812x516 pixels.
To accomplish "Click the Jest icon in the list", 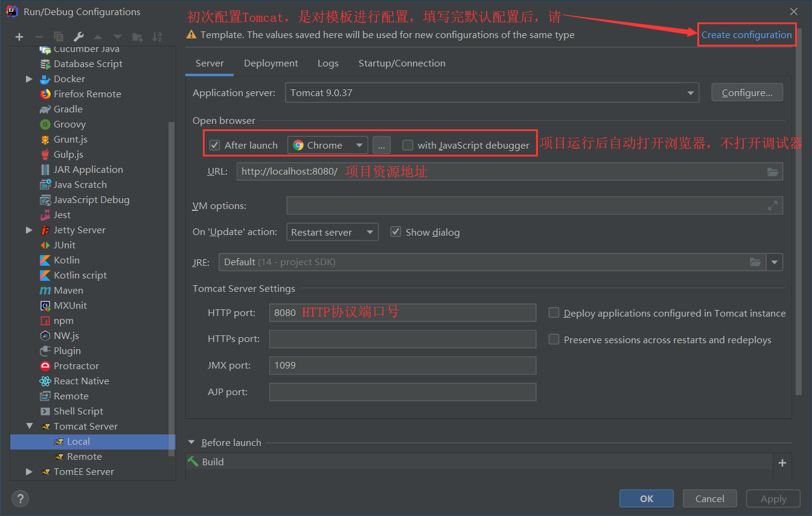I will (45, 215).
